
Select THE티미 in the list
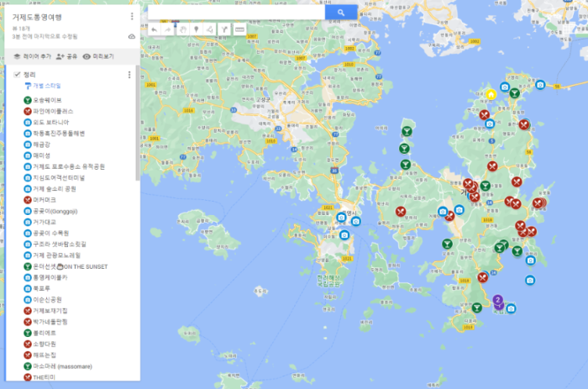(44, 377)
